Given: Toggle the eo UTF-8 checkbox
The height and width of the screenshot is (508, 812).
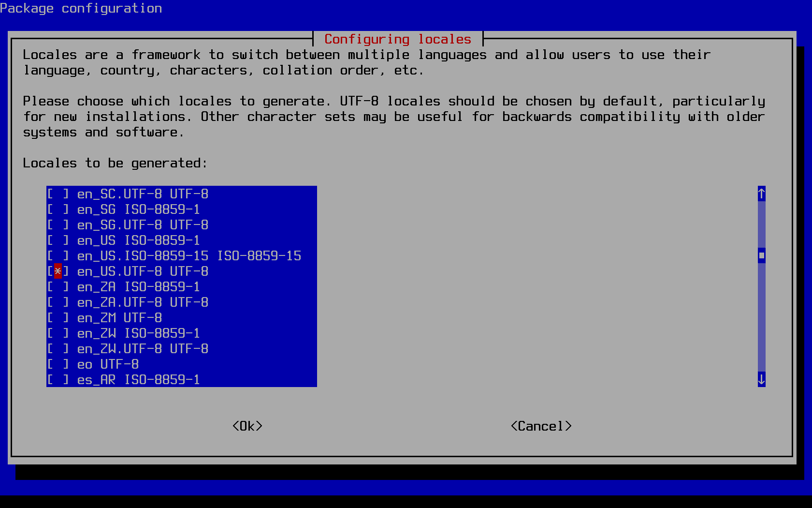Looking at the screenshot, I should (58, 364).
